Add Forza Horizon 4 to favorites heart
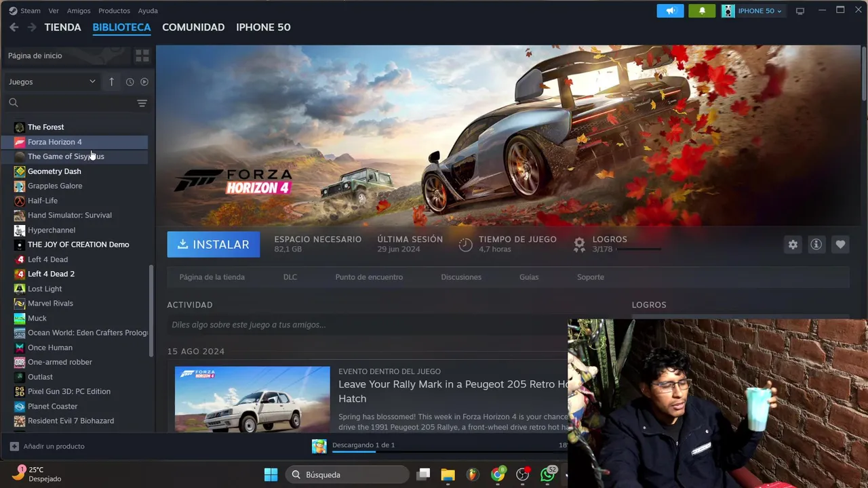The width and height of the screenshot is (868, 488). (840, 245)
